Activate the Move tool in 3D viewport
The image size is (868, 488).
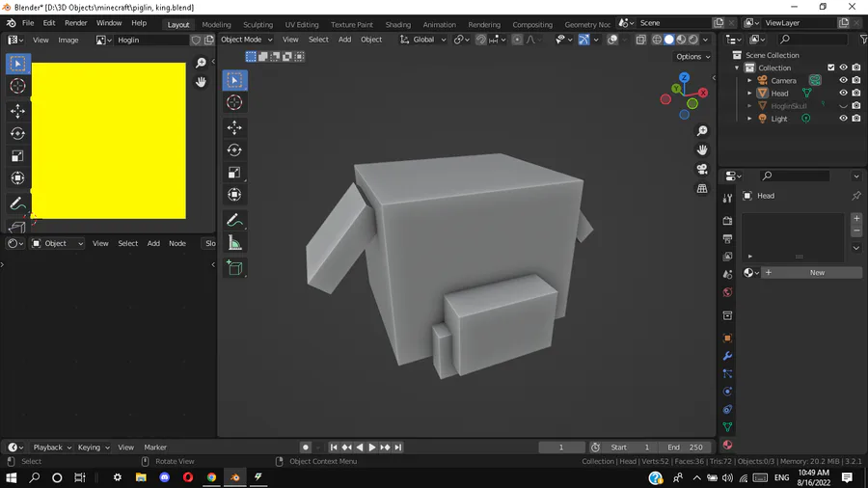pyautogui.click(x=234, y=128)
